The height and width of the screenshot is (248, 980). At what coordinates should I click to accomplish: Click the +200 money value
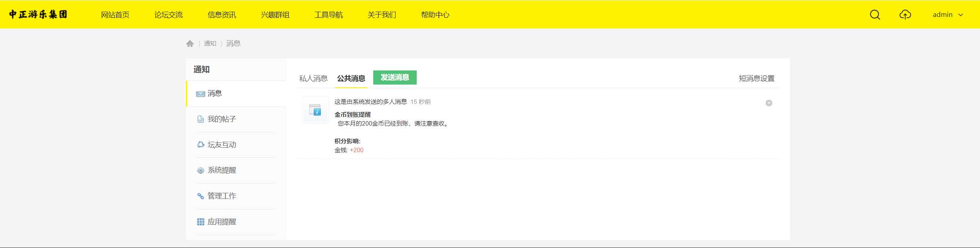tap(357, 150)
